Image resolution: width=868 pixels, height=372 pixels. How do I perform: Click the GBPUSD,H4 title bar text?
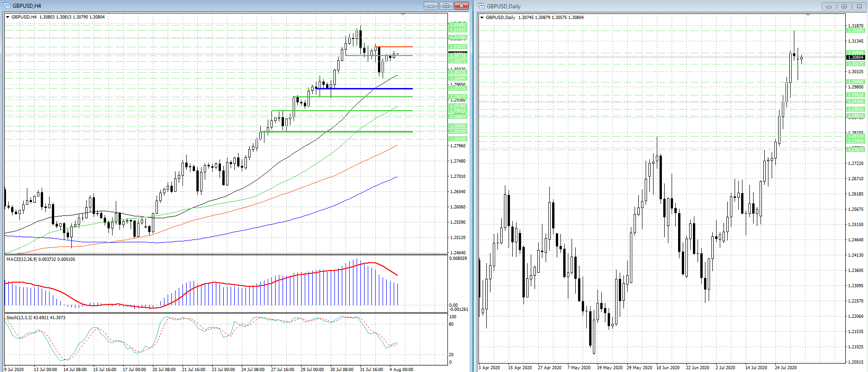coord(26,6)
